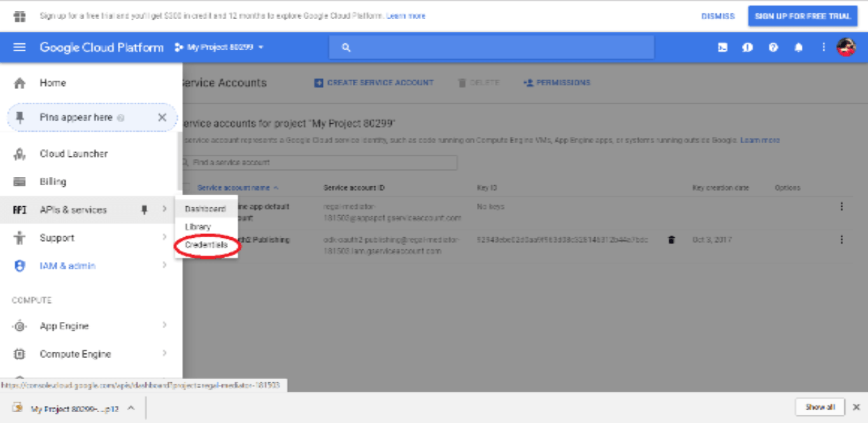This screenshot has height=423, width=868.
Task: Click Learn more link in the trial banner
Action: pos(406,16)
